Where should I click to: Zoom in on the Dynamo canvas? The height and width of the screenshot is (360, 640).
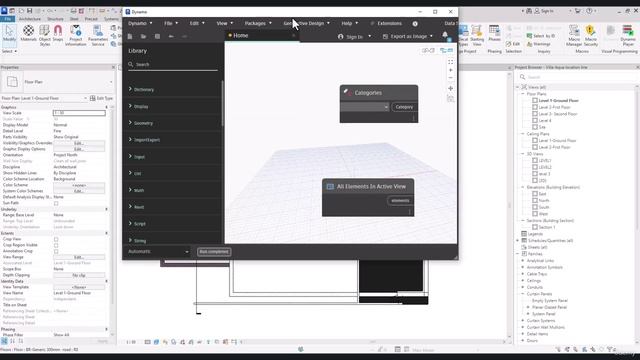click(450, 70)
